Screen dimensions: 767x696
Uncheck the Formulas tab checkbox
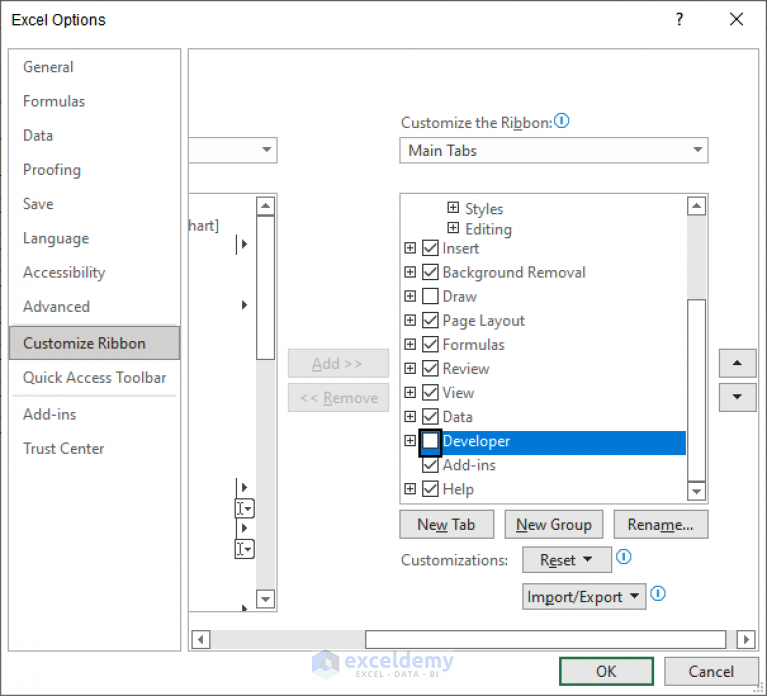(x=430, y=344)
